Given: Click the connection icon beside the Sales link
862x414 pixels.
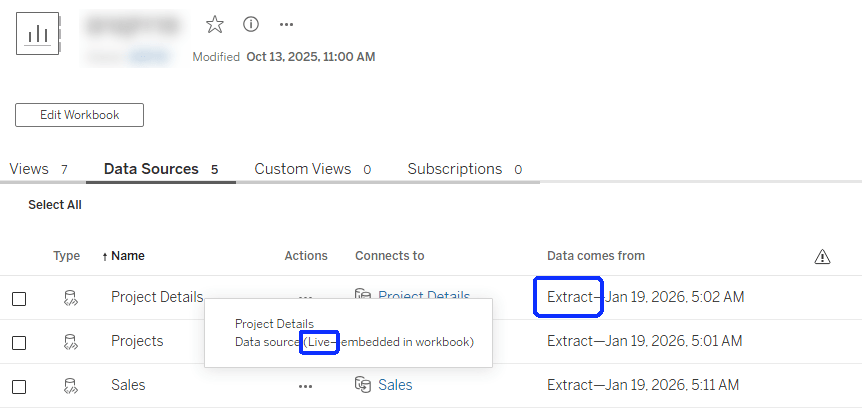Looking at the screenshot, I should click(363, 385).
